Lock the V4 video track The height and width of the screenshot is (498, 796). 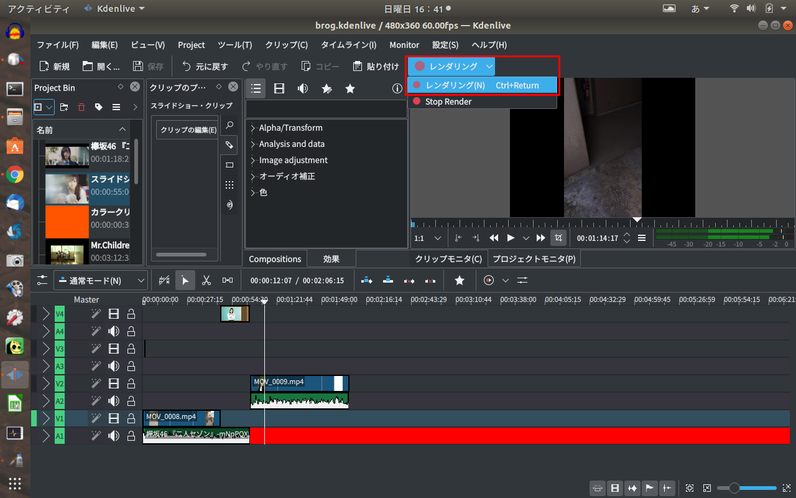pos(131,314)
